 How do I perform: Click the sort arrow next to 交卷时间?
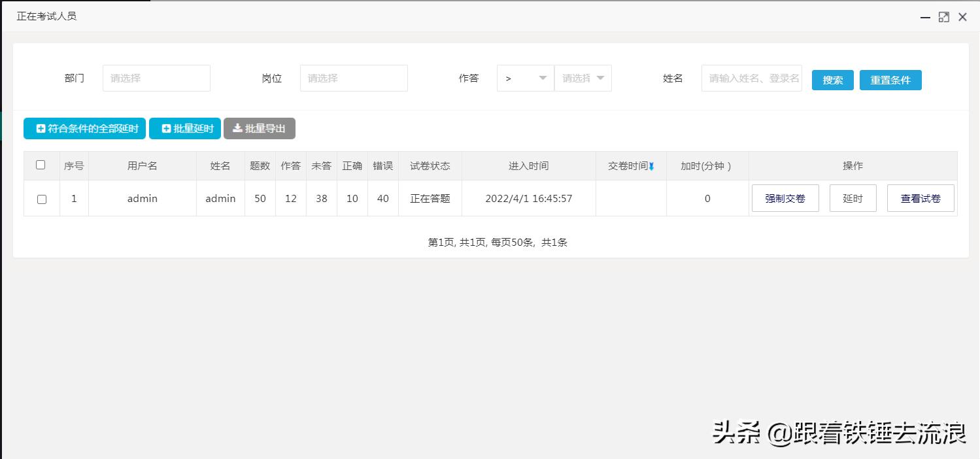pos(652,165)
